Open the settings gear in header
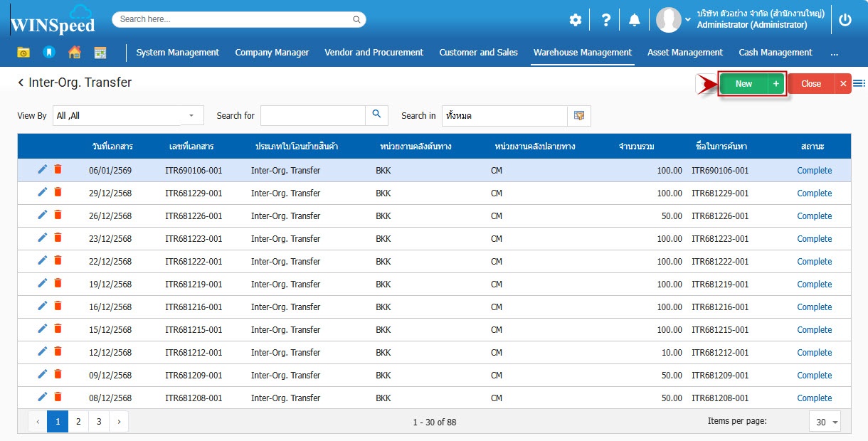 (575, 20)
